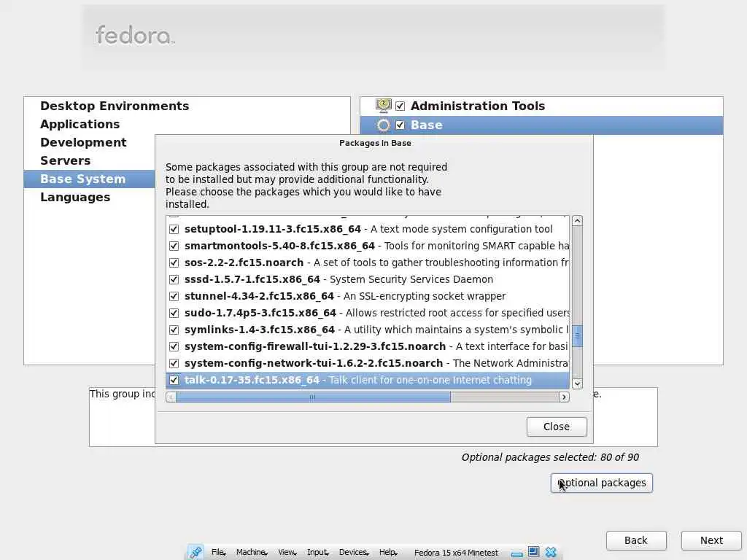Screen dimensions: 747x560
Task: Select the sos-2.2-2.fc15.noarch row
Action: click(x=368, y=262)
